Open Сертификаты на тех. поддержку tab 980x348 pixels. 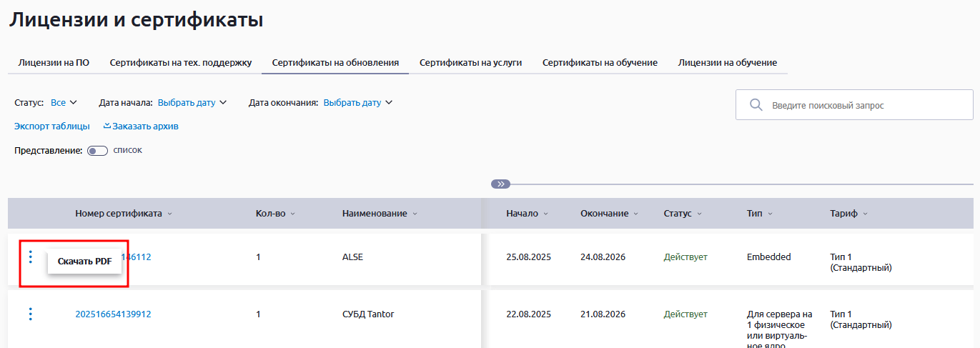click(180, 63)
